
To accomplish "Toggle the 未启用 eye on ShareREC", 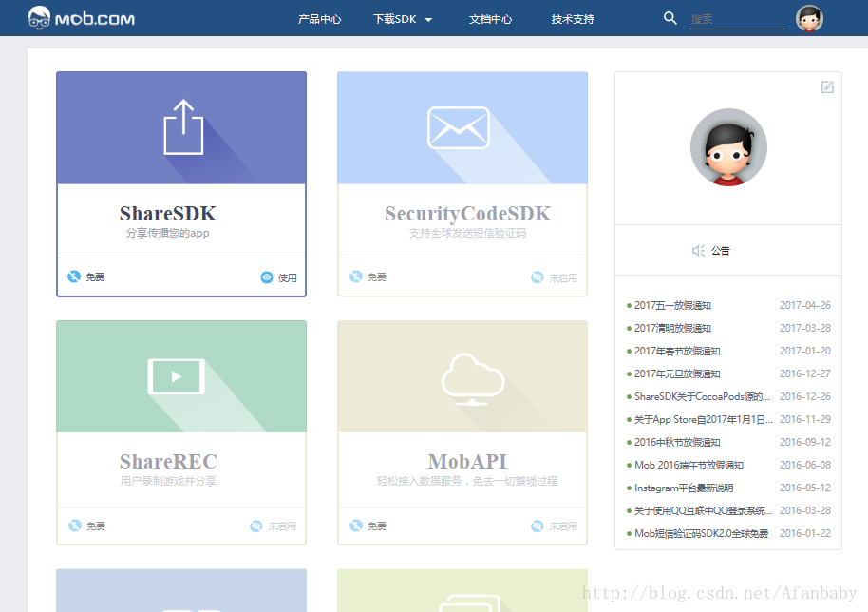I will [255, 526].
